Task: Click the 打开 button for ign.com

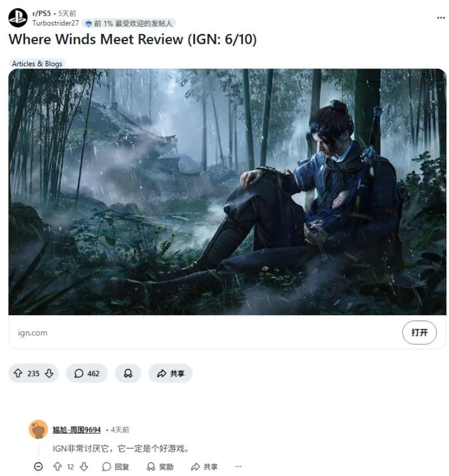Action: [x=419, y=333]
